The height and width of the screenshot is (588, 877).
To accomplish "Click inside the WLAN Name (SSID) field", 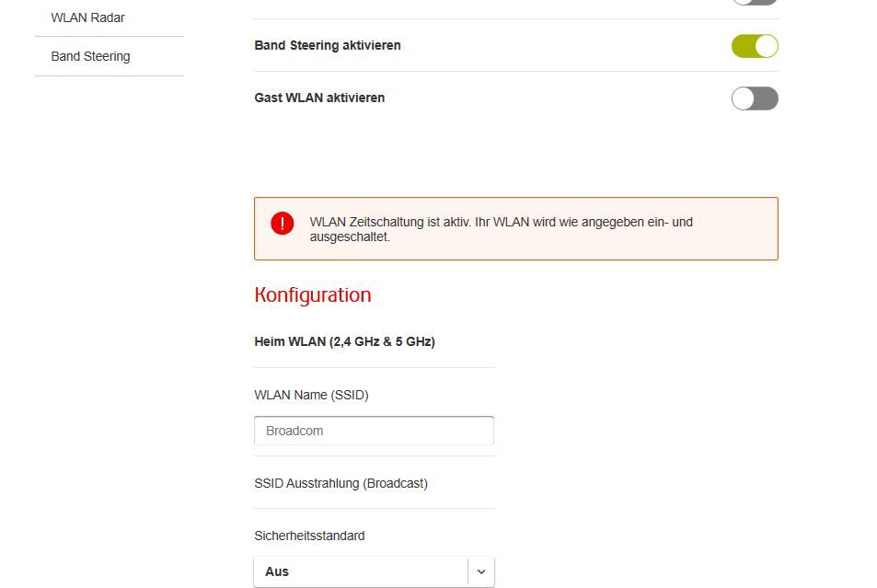I will (x=374, y=430).
